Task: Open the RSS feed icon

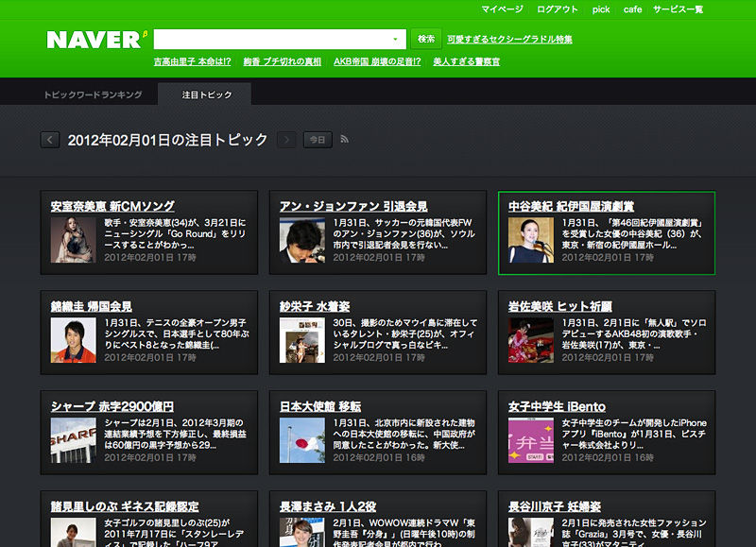Action: point(344,139)
